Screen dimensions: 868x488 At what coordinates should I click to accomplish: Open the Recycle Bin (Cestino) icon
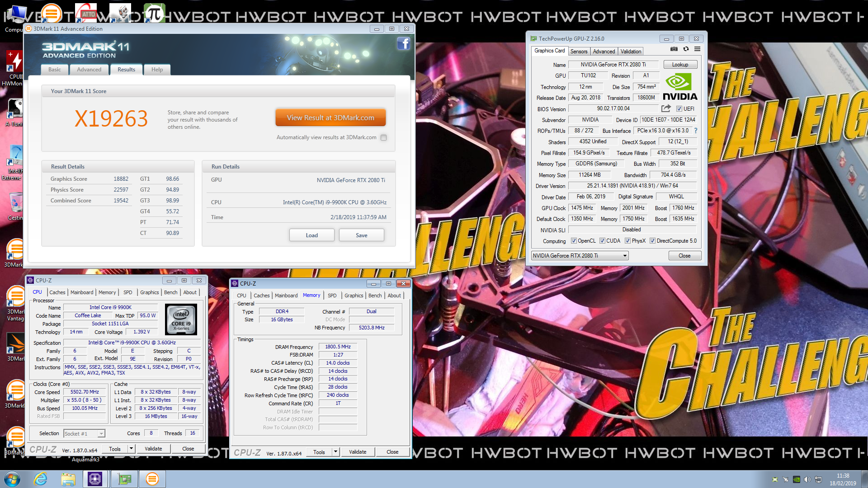click(15, 206)
